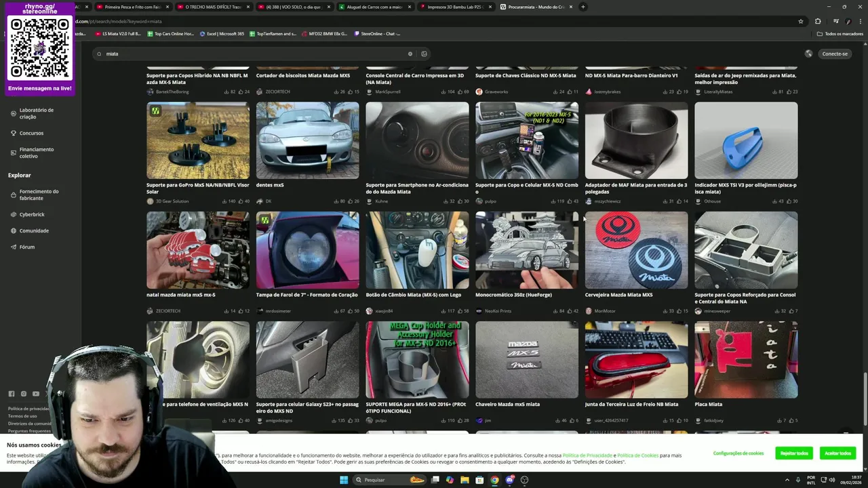Image resolution: width=868 pixels, height=488 pixels.
Task: Open 'Termos de uso' footer link in sidebar
Action: (x=22, y=416)
